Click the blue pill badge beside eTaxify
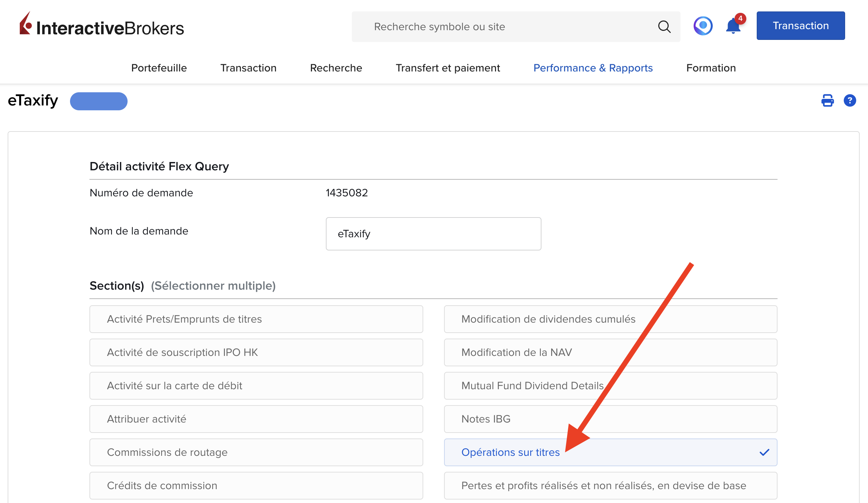This screenshot has width=868, height=503. coord(99,101)
